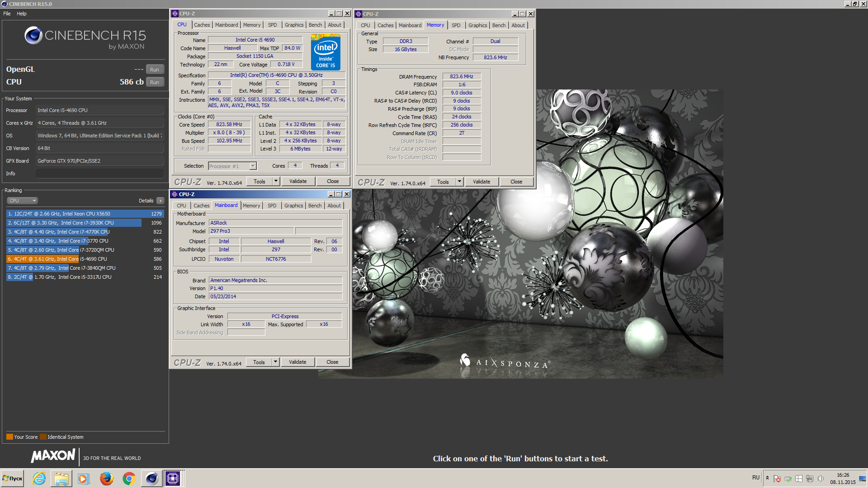This screenshot has height=488, width=868.
Task: Click the RU language indicator
Action: [x=756, y=478]
